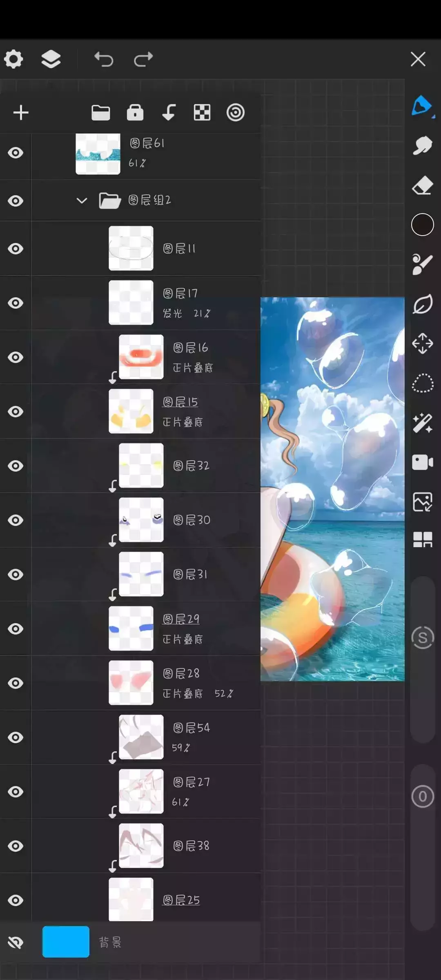Viewport: 441px width, 980px height.
Task: Hide layer 图层16
Action: click(16, 357)
